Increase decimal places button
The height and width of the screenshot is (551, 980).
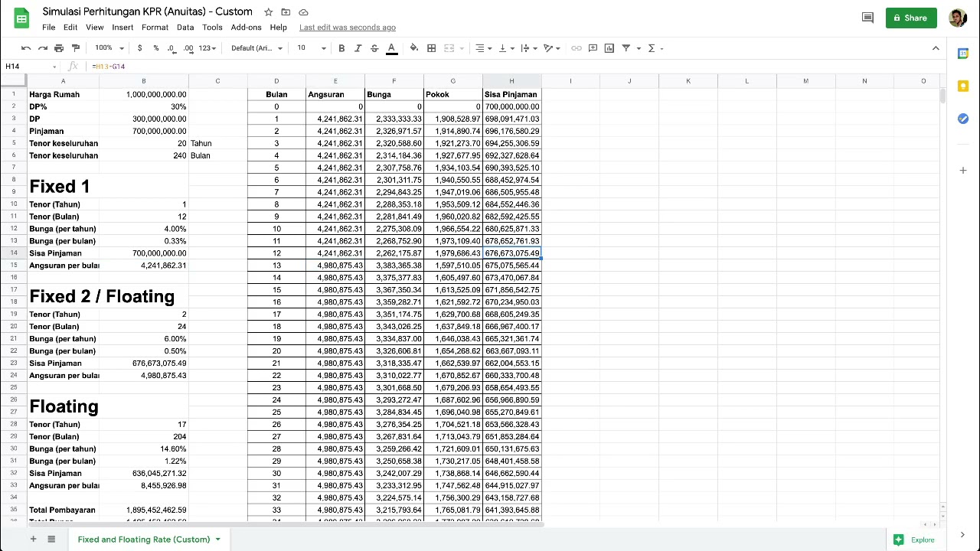(x=188, y=48)
